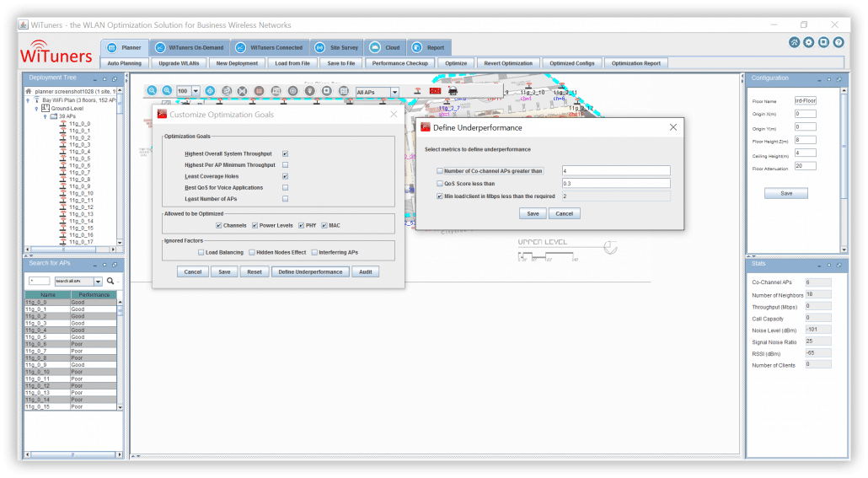Click the magnifier in Search for APs

pyautogui.click(x=110, y=281)
